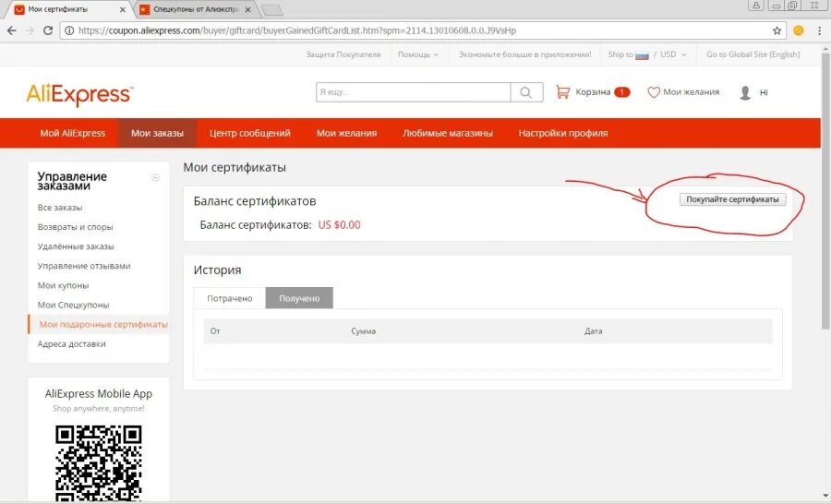Viewport: 831px width, 504px height.
Task: Click the AliExpress app QR code
Action: (99, 462)
